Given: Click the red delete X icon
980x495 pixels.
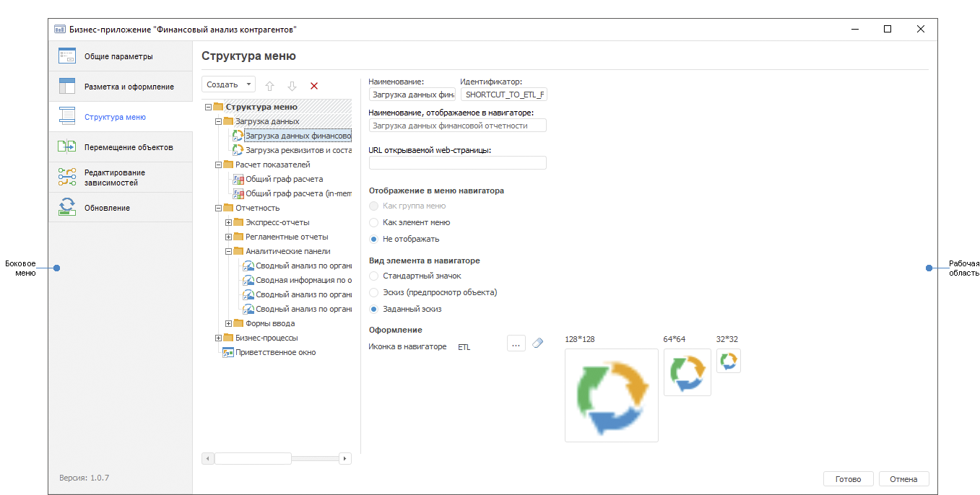Looking at the screenshot, I should (314, 86).
